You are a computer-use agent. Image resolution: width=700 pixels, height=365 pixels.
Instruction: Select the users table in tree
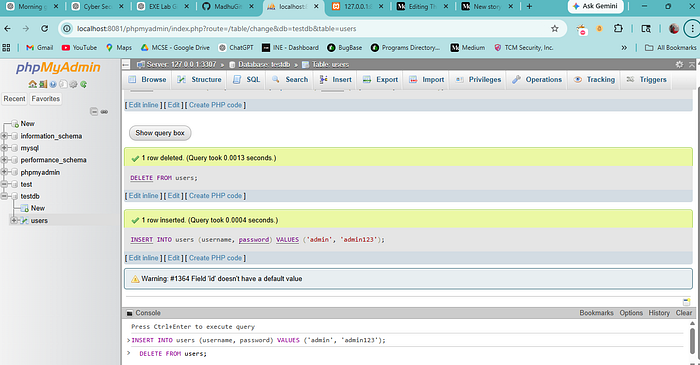(39, 220)
